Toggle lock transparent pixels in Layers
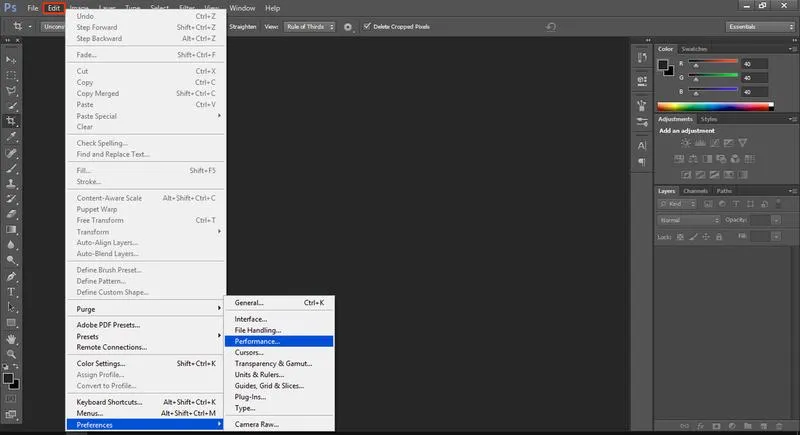Image resolution: width=800 pixels, height=435 pixels. [680, 237]
